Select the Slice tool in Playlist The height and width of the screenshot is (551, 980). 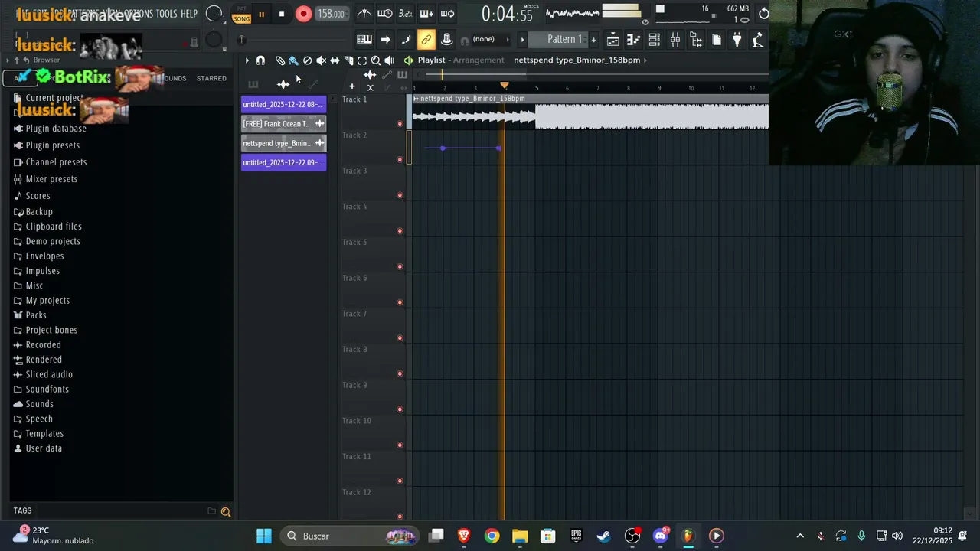[348, 60]
